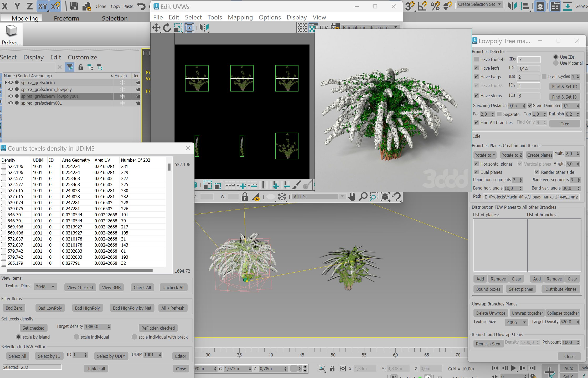
Task: Open the Bitmap texture dropdown in Edit UVWs
Action: tap(370, 27)
